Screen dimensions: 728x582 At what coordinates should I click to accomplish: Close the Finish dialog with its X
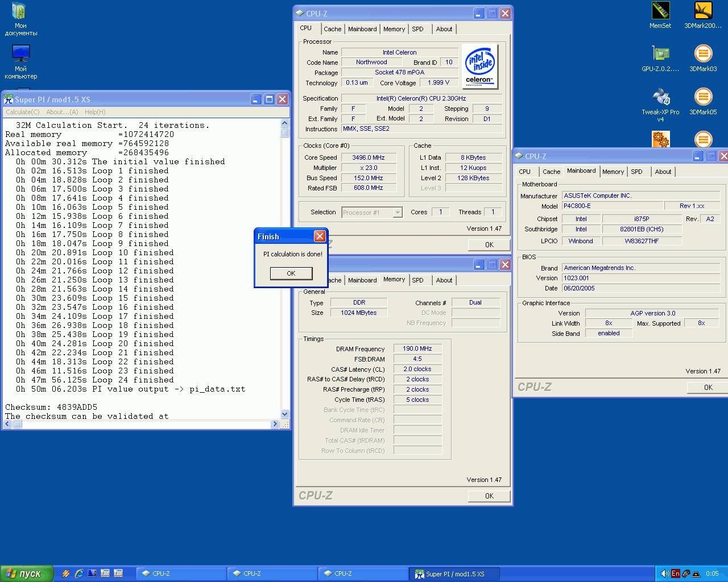(x=320, y=236)
